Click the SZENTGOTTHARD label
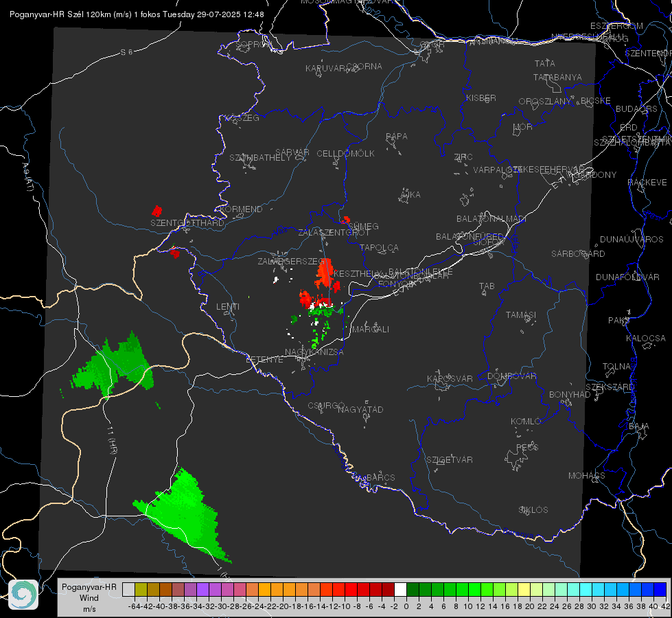The height and width of the screenshot is (618, 672). (x=187, y=223)
